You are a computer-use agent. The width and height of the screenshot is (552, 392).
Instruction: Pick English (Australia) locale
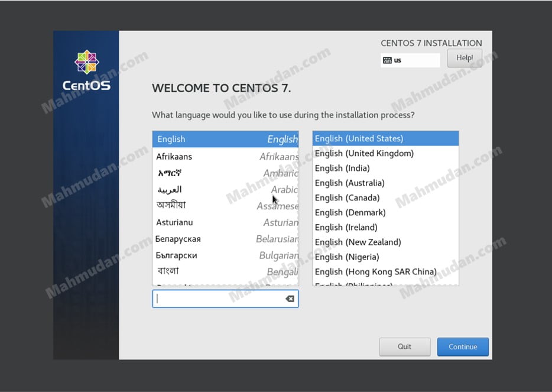385,183
